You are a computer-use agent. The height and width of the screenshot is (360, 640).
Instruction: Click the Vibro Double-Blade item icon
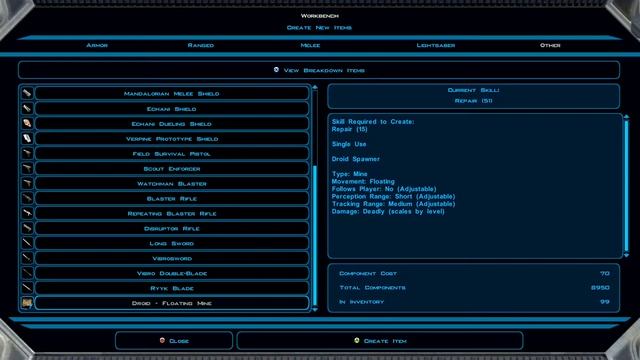click(27, 273)
